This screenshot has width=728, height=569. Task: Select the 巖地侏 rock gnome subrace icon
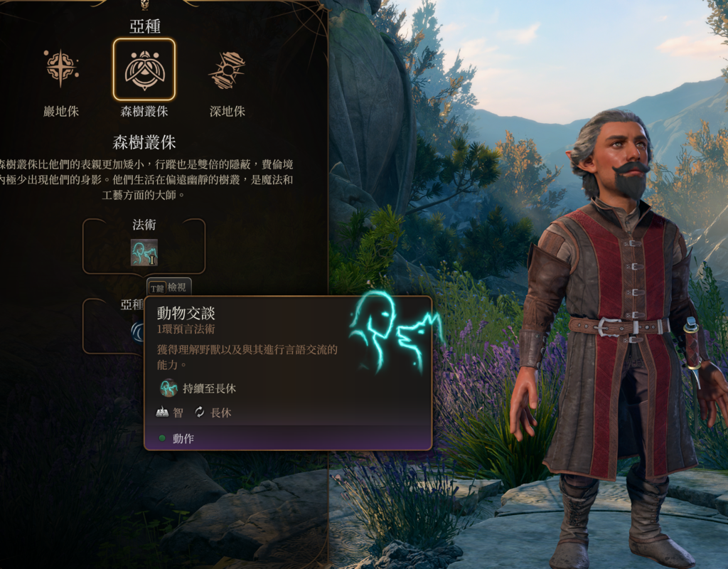click(x=61, y=69)
